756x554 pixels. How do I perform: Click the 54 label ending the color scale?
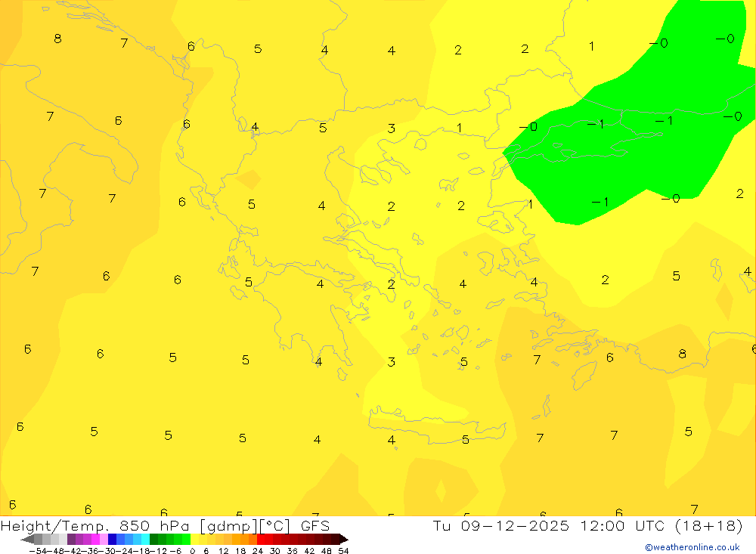pyautogui.click(x=343, y=551)
